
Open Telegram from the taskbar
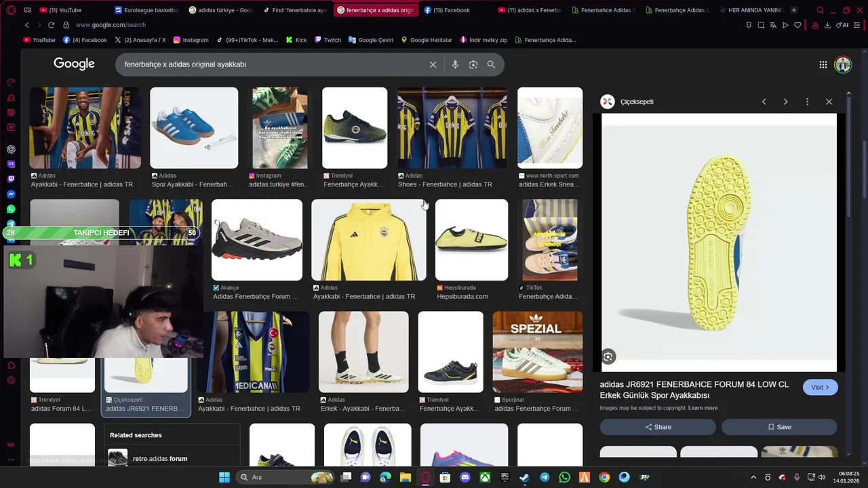[545, 477]
